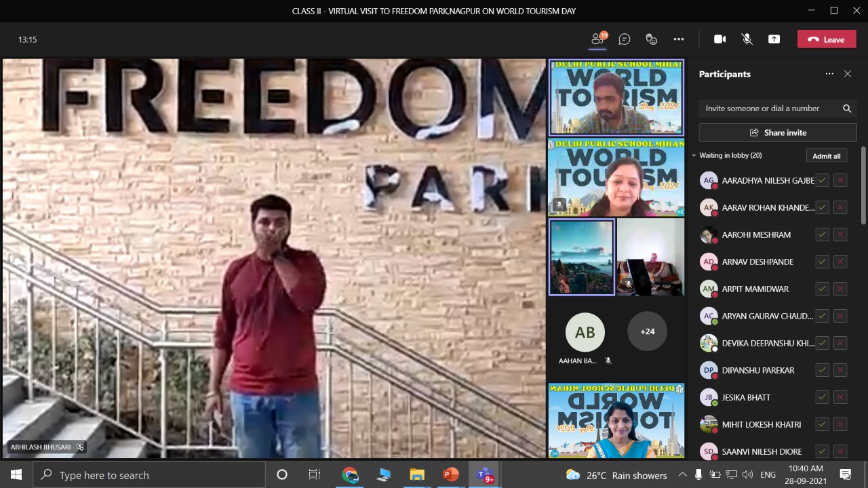Open the show participants icon
The height and width of the screenshot is (488, 868).
(x=597, y=39)
